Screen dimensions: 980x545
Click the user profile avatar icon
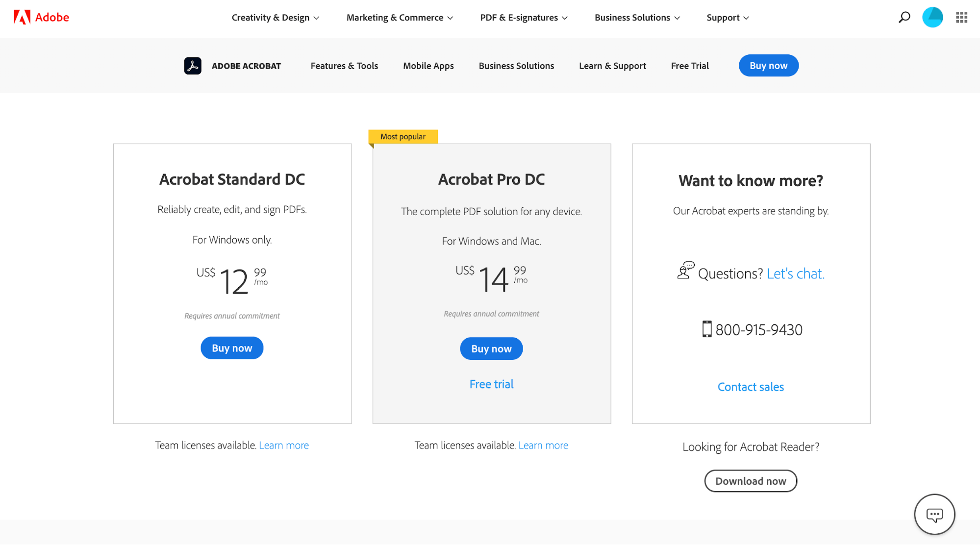933,17
